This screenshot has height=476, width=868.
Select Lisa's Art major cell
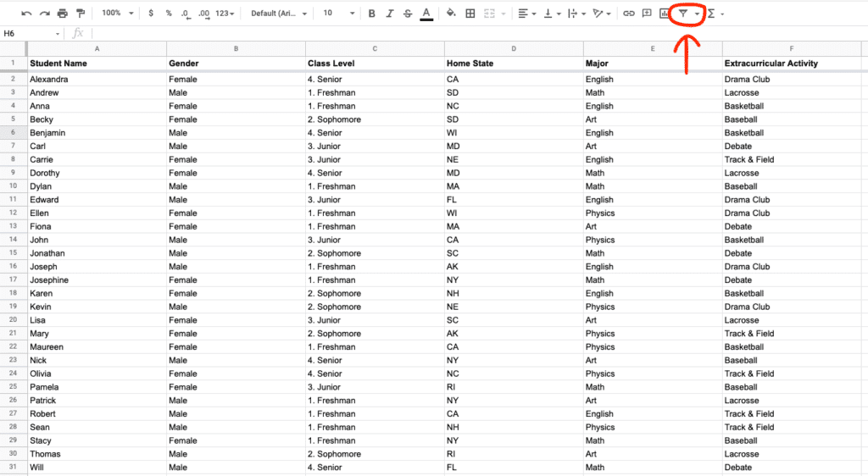coord(653,320)
